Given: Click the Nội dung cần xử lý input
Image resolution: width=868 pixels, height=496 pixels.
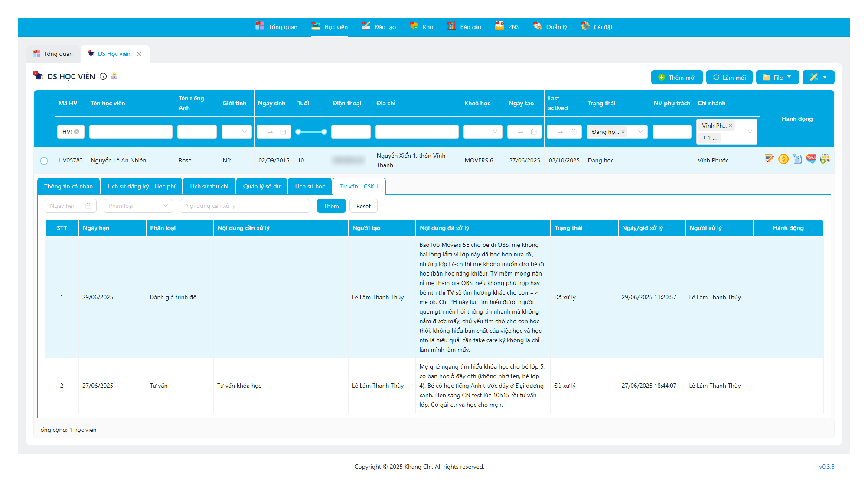Looking at the screenshot, I should pos(245,206).
